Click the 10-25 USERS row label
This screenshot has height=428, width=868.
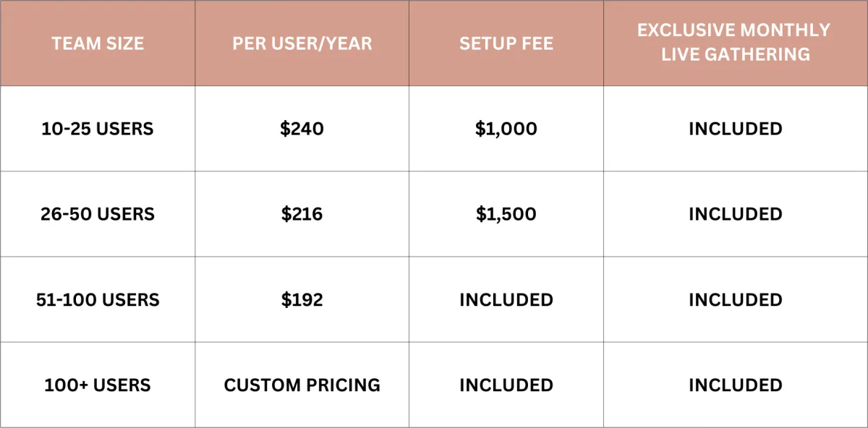coord(98,129)
